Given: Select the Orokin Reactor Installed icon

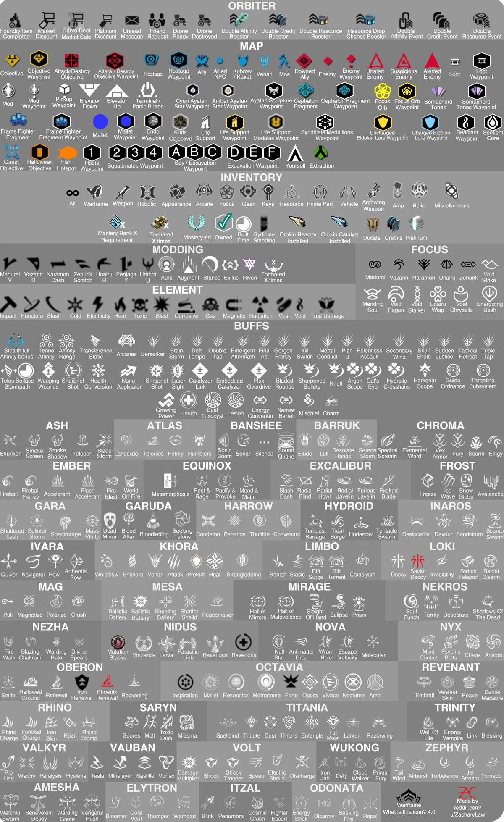Looking at the screenshot, I should (x=298, y=221).
